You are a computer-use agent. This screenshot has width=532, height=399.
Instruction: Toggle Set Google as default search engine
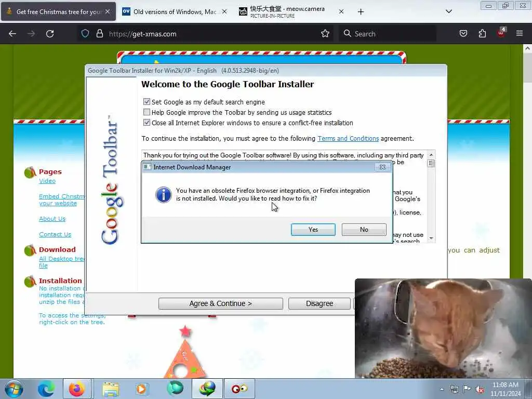(147, 102)
